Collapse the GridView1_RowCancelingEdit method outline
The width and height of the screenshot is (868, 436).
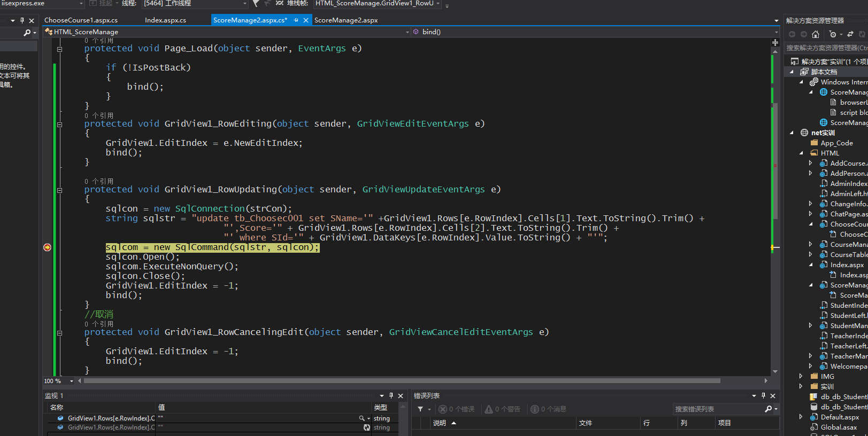(x=59, y=333)
